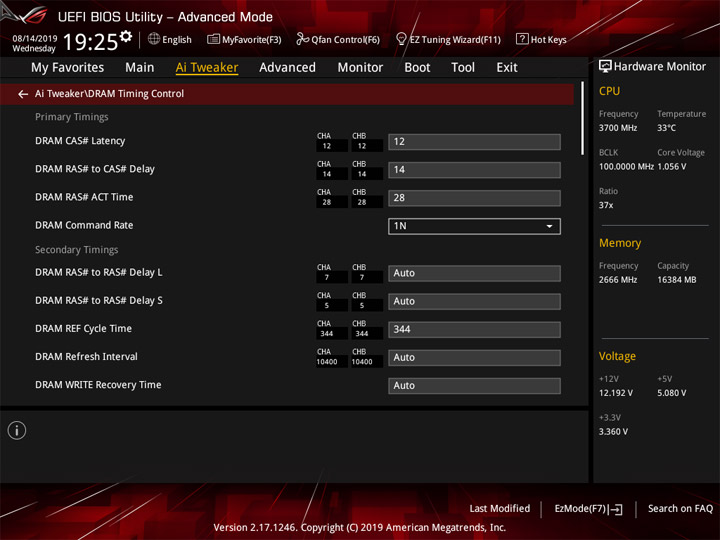
Task: Select the DRAM WRITE Recovery Time label
Action: 98,385
